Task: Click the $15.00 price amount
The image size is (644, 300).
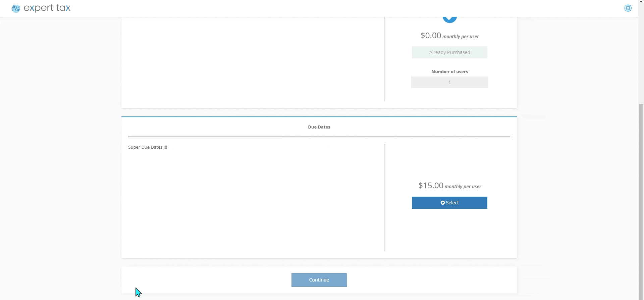Action: (x=431, y=186)
